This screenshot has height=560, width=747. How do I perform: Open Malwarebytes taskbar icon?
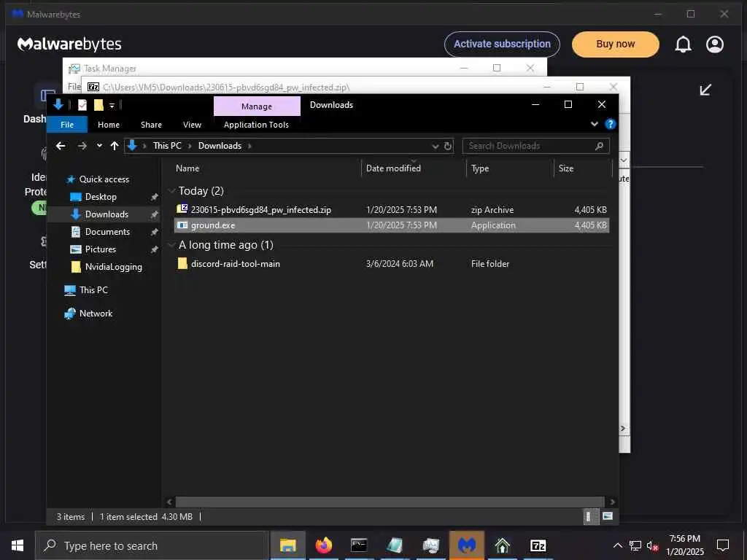466,545
